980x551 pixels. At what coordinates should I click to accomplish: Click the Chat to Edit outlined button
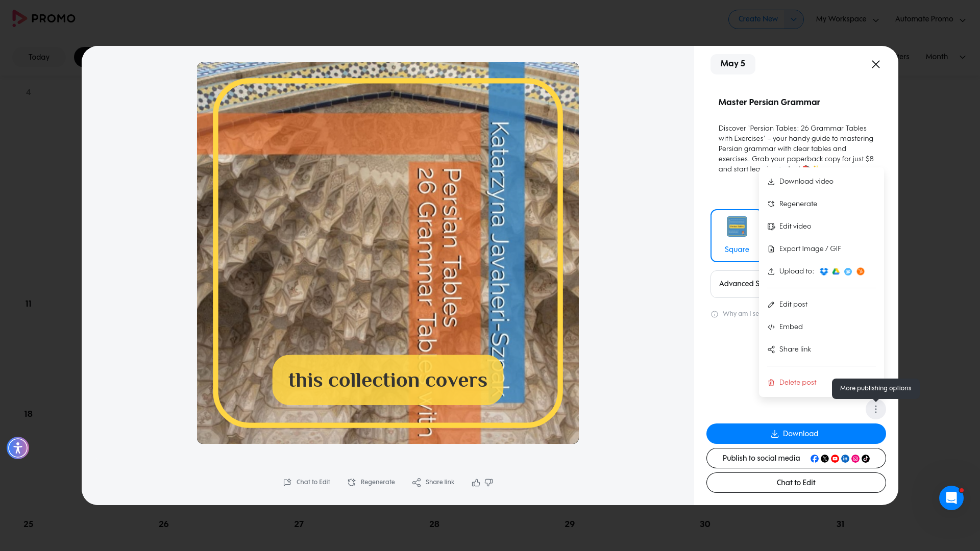point(796,483)
